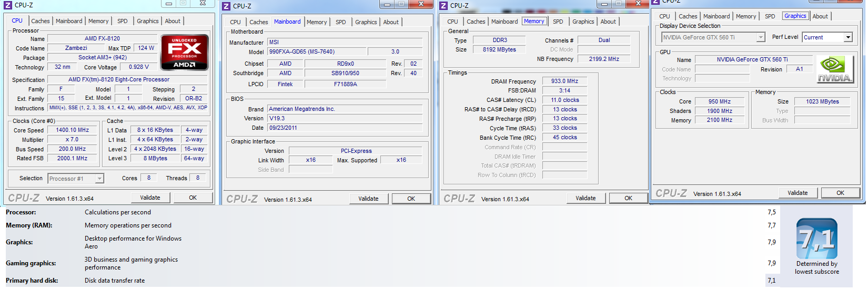Click OK in the Mainboard window
868x290 pixels.
click(411, 199)
